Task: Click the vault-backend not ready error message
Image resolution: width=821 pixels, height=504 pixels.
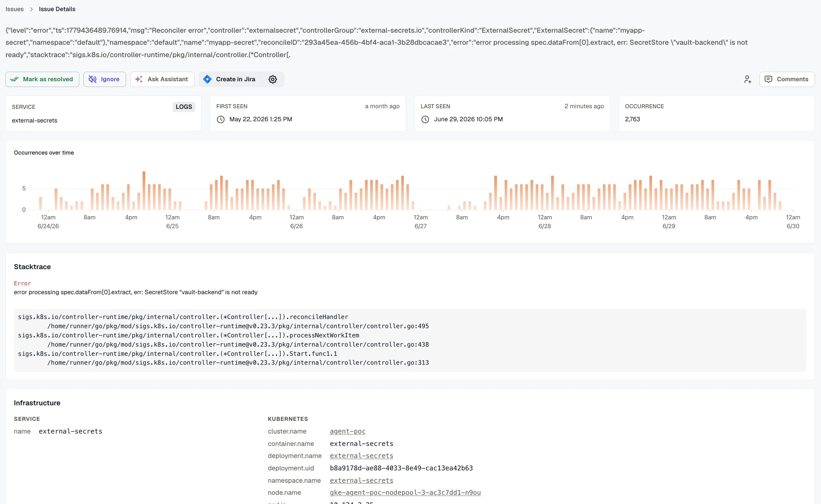Action: [x=136, y=292]
